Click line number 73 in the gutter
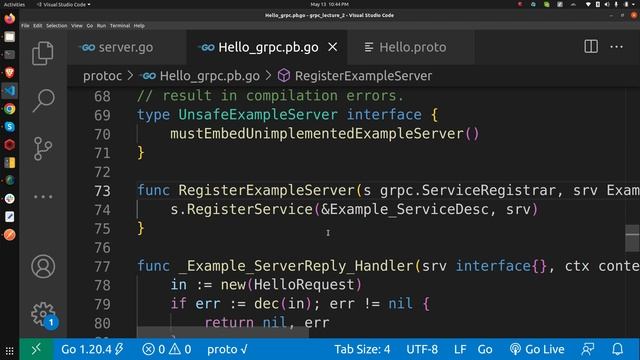Image resolution: width=640 pixels, height=360 pixels. [102, 191]
